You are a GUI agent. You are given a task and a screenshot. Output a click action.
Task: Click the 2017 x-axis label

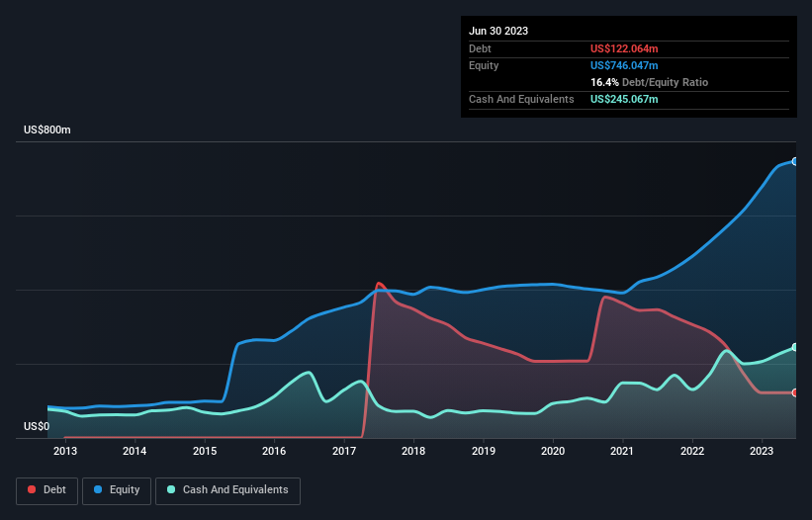(x=344, y=451)
